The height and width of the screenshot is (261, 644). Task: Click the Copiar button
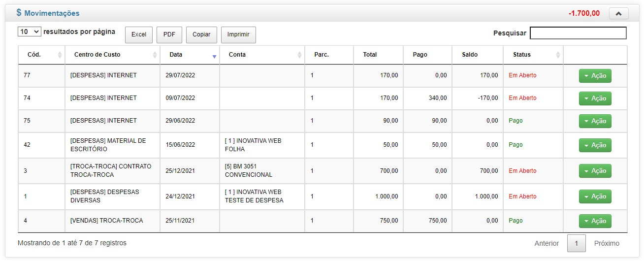[x=201, y=34]
